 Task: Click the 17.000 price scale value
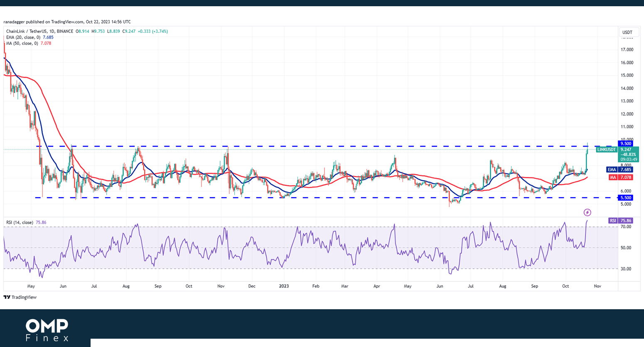click(x=627, y=50)
